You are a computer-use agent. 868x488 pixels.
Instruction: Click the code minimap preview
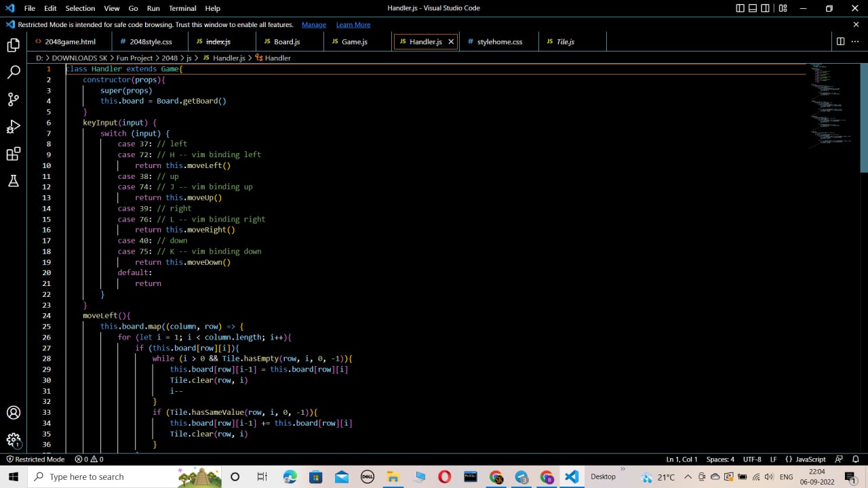coord(831,105)
